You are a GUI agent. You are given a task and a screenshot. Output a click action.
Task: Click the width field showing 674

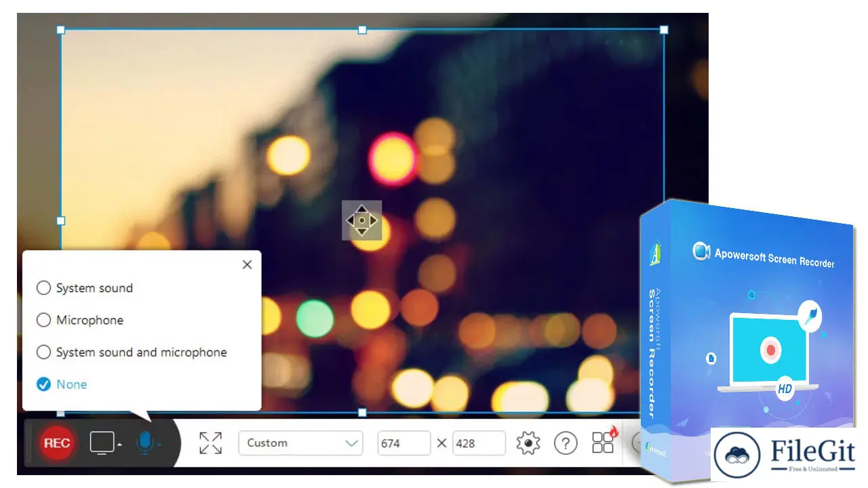pyautogui.click(x=404, y=443)
